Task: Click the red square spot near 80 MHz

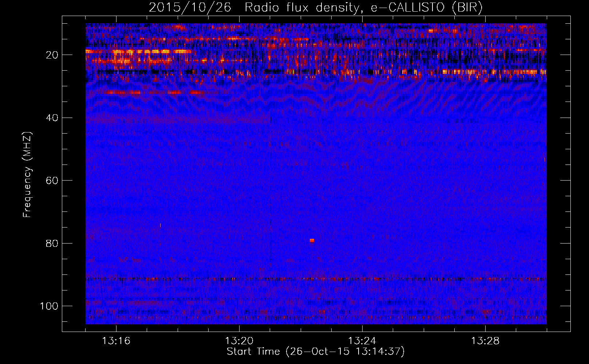Action: pyautogui.click(x=312, y=241)
